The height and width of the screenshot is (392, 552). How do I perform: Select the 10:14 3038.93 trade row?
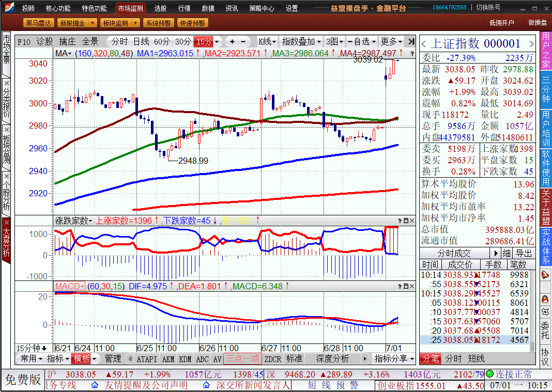tap(475, 275)
